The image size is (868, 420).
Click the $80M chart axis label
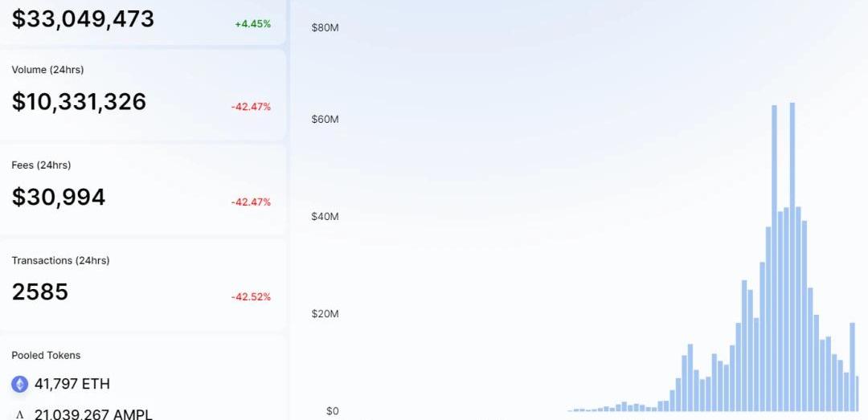pyautogui.click(x=325, y=28)
